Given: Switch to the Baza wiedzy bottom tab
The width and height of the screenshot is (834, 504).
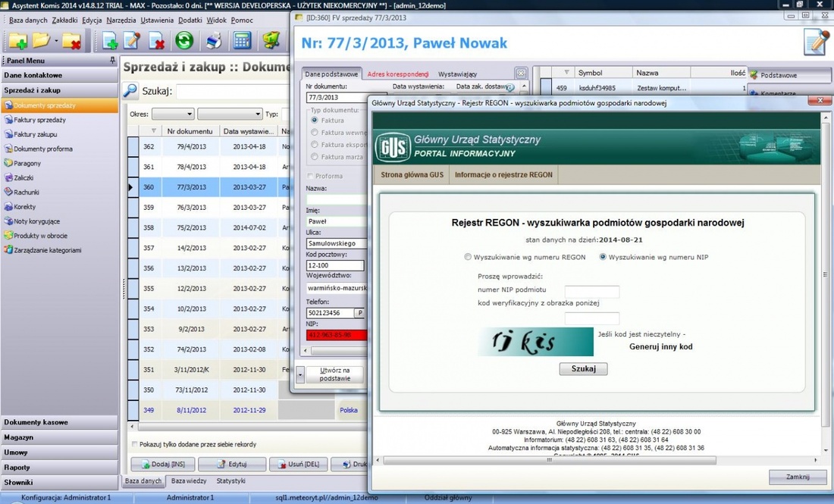Looking at the screenshot, I should point(189,481).
